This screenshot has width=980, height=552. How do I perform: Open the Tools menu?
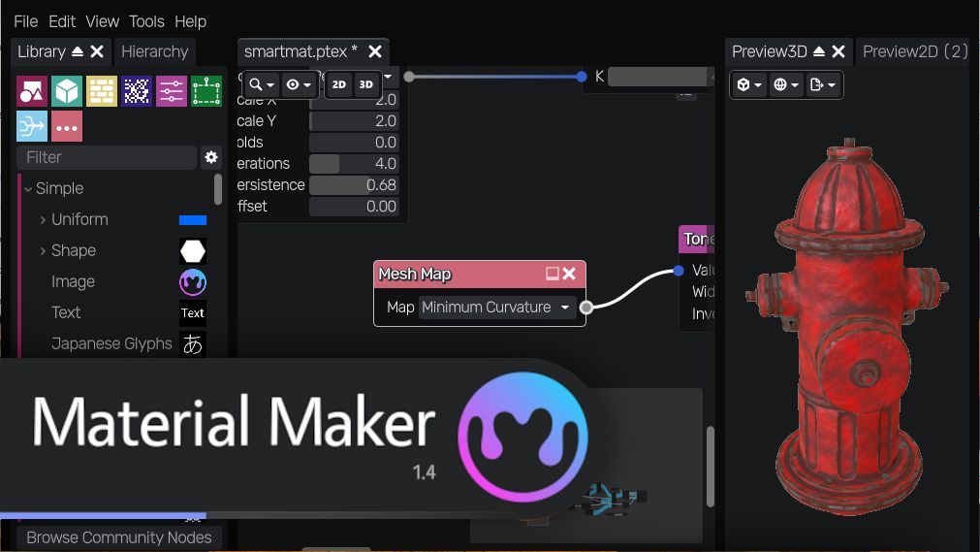tap(146, 21)
